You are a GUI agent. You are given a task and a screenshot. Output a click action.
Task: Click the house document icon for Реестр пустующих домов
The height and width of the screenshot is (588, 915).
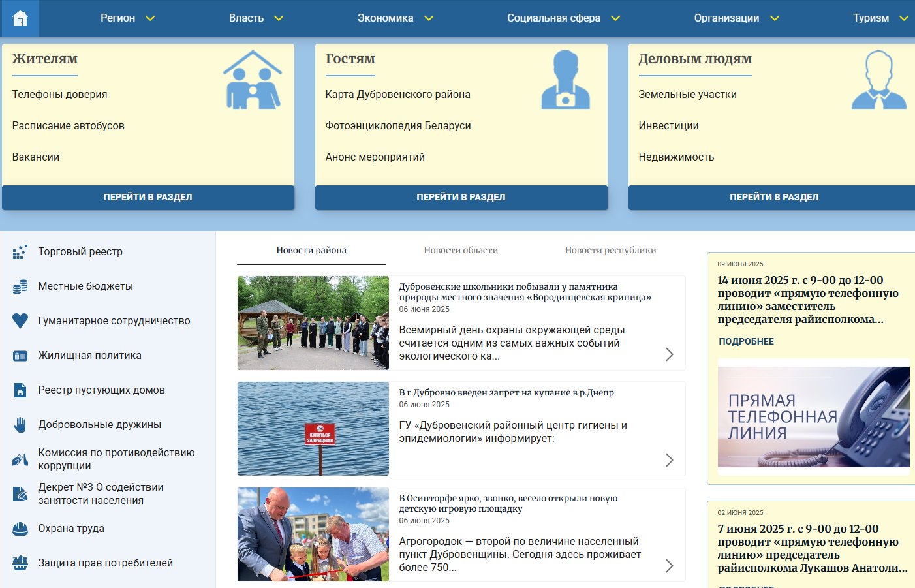[x=20, y=390]
